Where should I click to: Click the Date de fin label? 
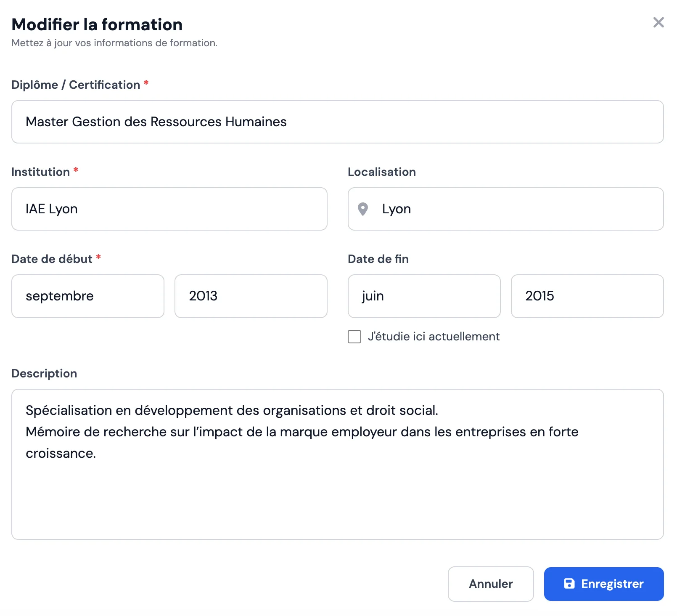(x=378, y=259)
